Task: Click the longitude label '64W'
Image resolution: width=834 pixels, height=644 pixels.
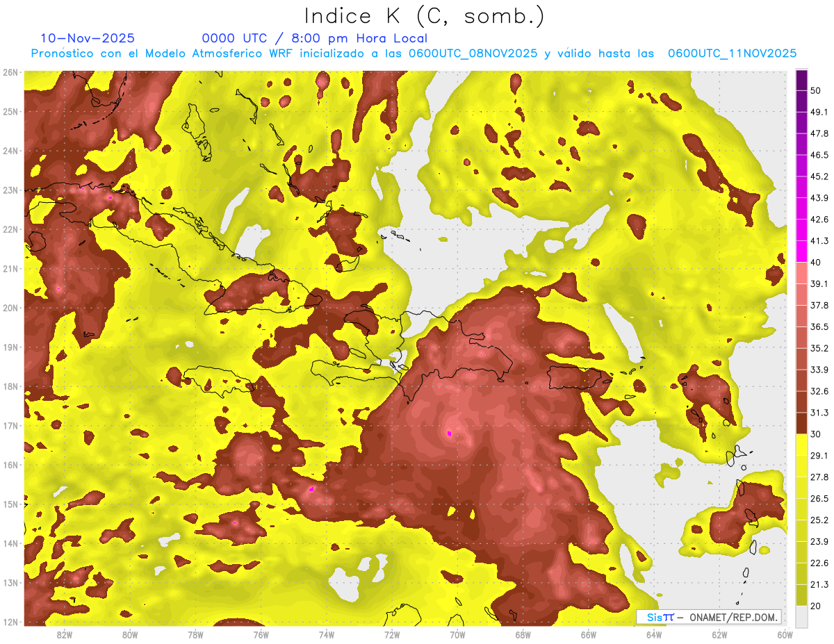Action: (653, 634)
